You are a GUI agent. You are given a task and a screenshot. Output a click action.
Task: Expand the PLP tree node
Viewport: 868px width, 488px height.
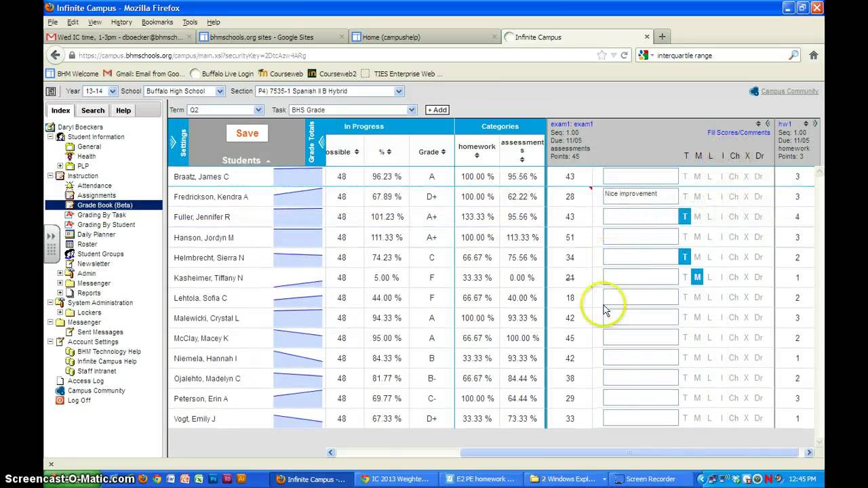(60, 166)
